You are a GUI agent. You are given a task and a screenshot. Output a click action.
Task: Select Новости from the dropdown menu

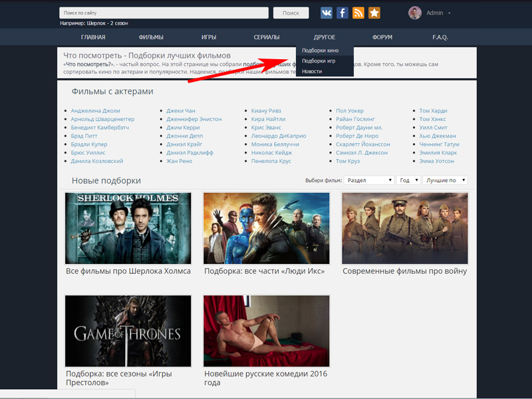[325, 71]
